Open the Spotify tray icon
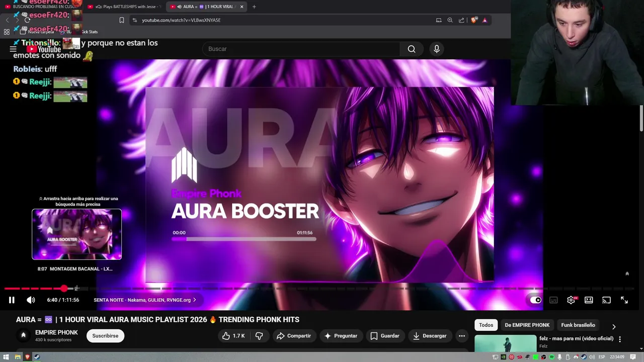 point(552,357)
